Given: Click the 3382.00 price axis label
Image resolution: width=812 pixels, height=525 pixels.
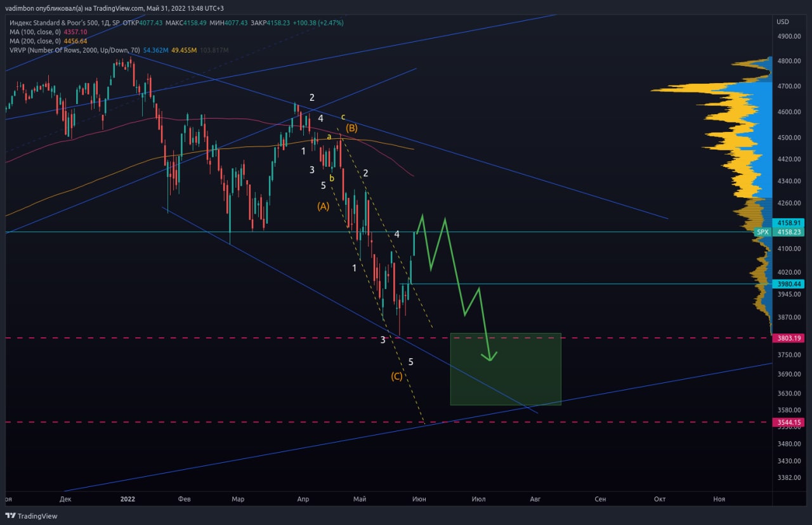Looking at the screenshot, I should coord(789,477).
